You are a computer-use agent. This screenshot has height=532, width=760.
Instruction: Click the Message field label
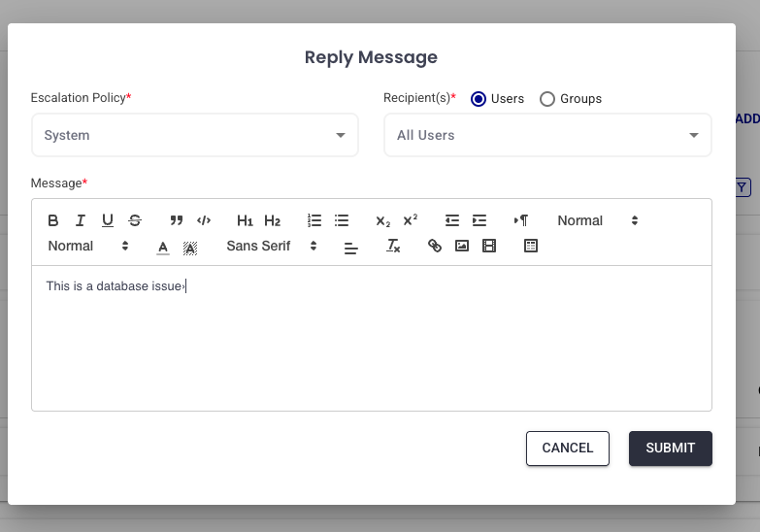click(58, 183)
